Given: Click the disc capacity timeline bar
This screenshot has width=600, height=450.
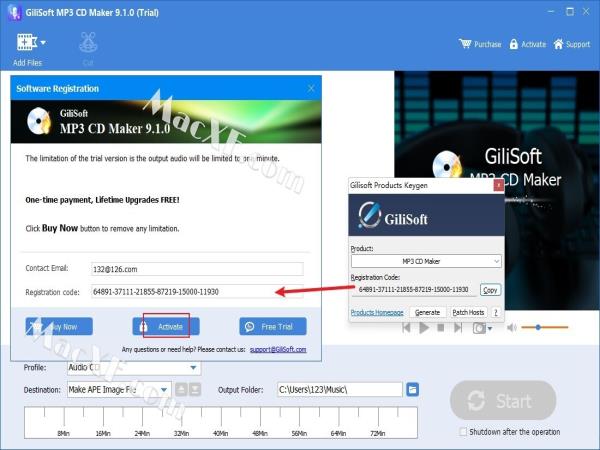Looking at the screenshot, I should (x=221, y=423).
